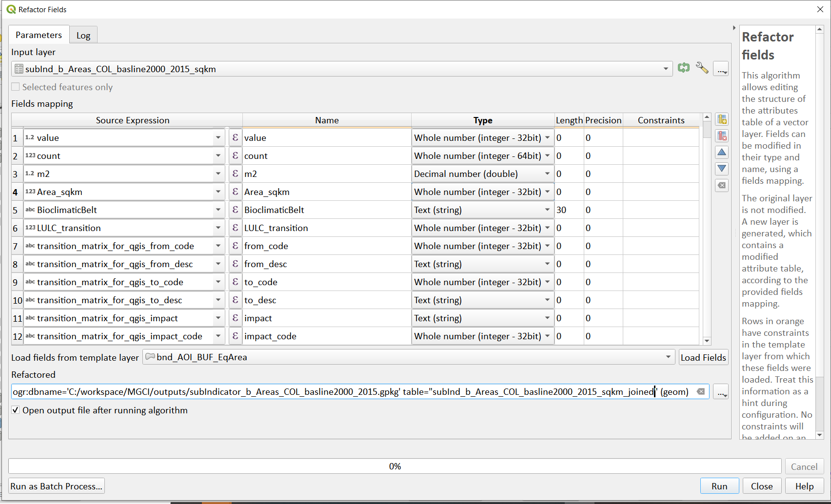Click the Name column header
The width and height of the screenshot is (831, 504).
pos(327,120)
